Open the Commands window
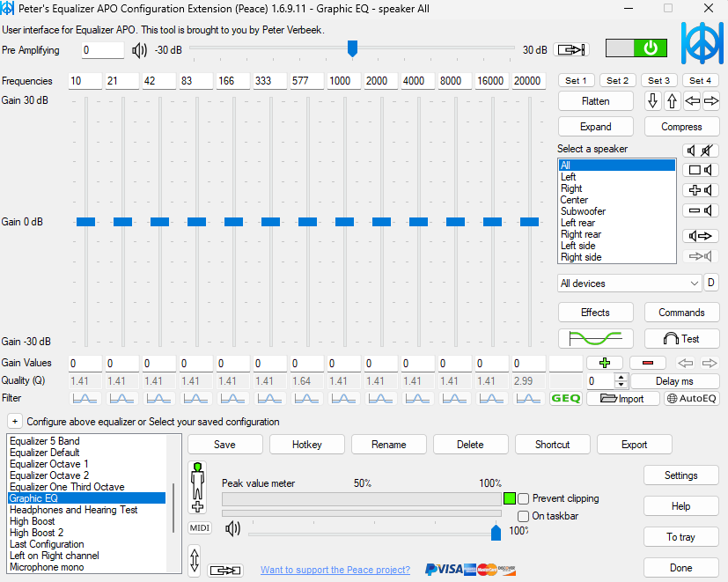This screenshot has height=582, width=728. click(x=681, y=313)
